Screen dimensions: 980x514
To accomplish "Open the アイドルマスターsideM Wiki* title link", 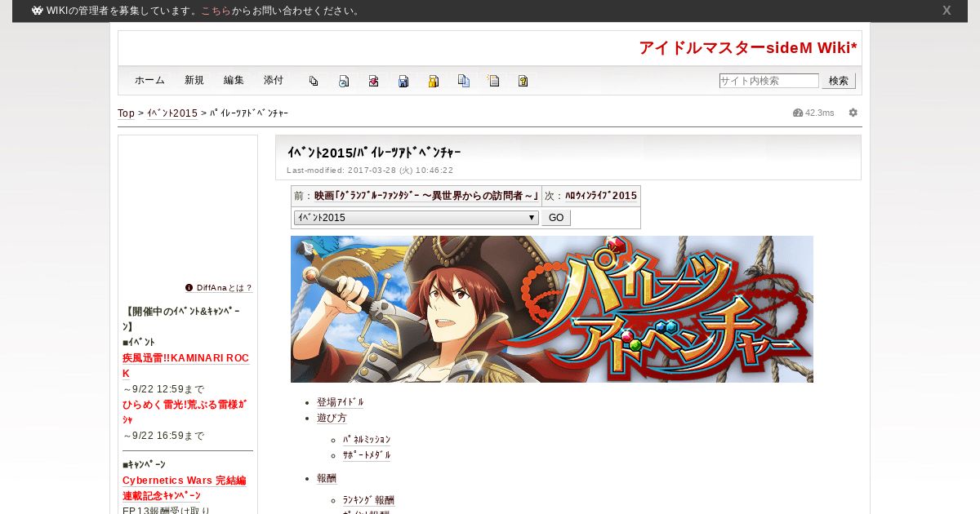I will [748, 48].
